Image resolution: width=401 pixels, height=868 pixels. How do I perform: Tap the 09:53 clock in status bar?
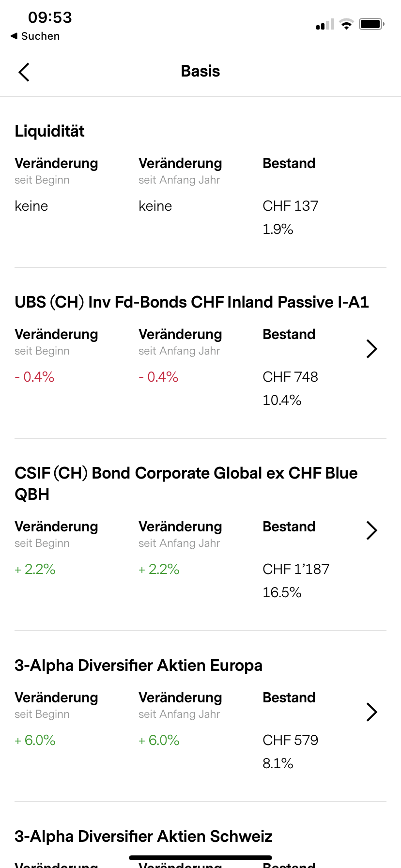click(x=50, y=17)
